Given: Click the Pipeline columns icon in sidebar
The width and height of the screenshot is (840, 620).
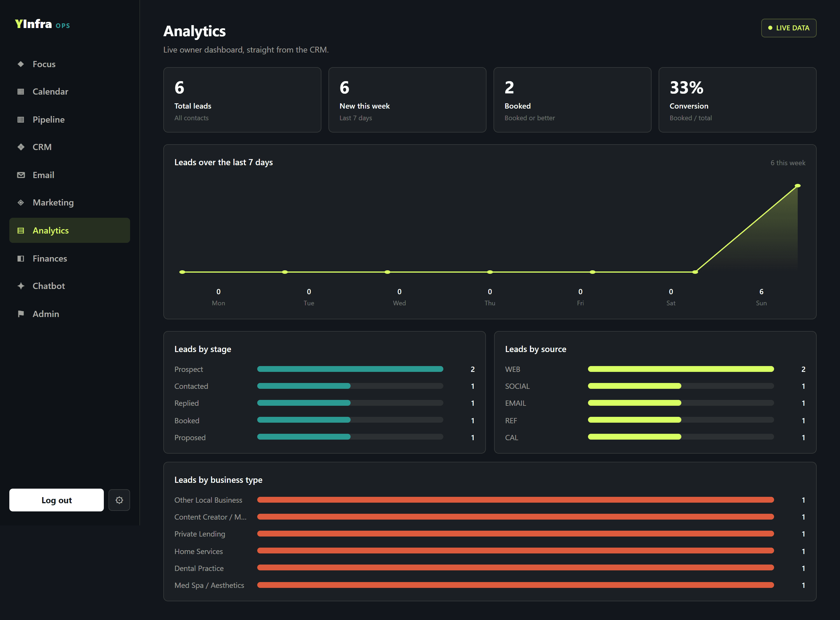Looking at the screenshot, I should 21,120.
